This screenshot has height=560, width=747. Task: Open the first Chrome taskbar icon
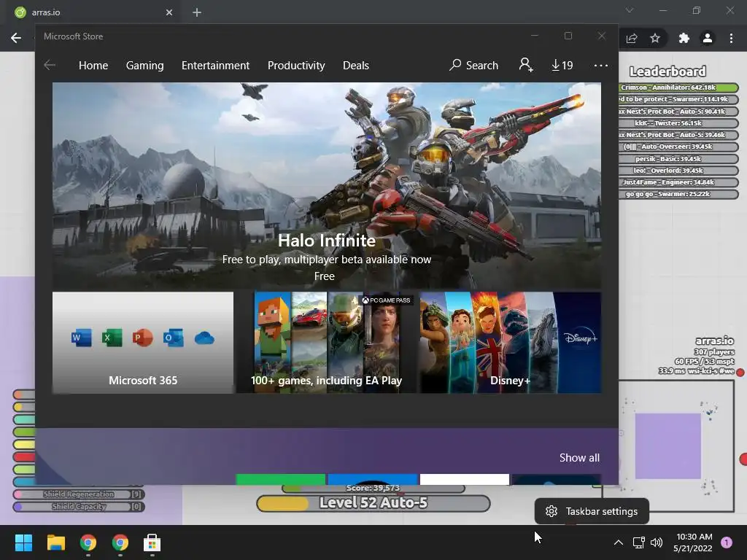tap(88, 542)
